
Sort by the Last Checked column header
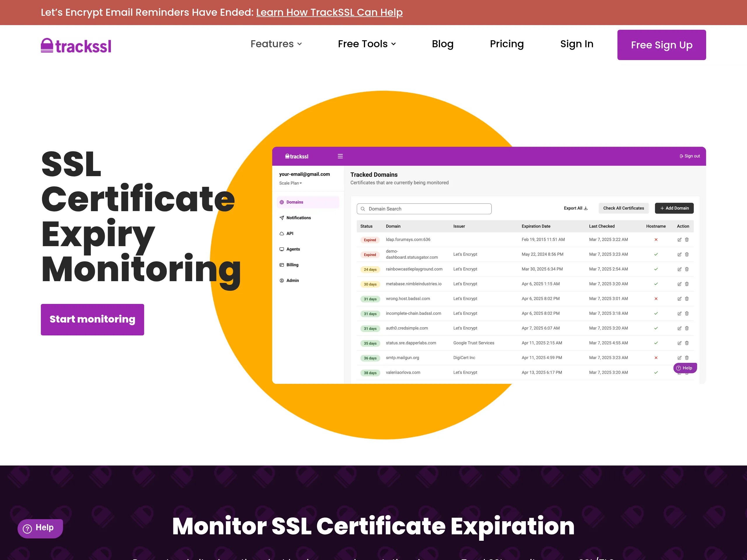[601, 226]
